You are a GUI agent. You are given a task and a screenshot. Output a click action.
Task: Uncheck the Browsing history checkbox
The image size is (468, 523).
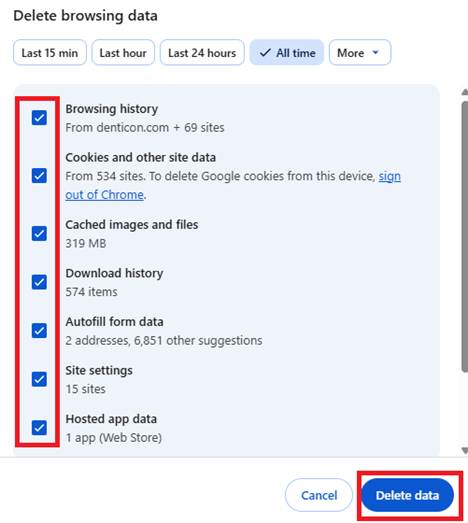[39, 118]
